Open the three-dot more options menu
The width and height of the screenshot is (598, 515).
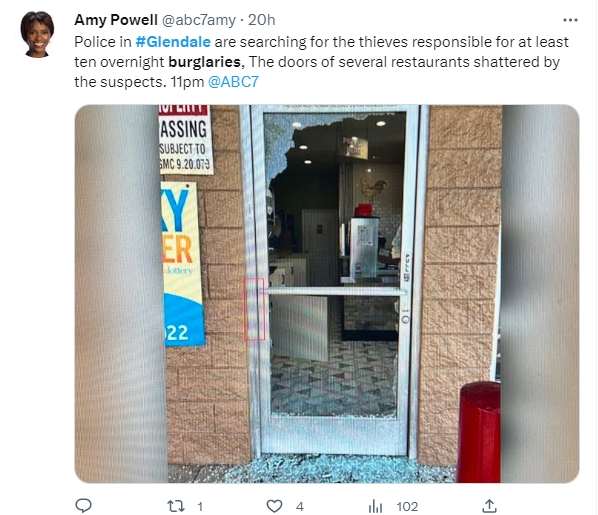point(570,20)
